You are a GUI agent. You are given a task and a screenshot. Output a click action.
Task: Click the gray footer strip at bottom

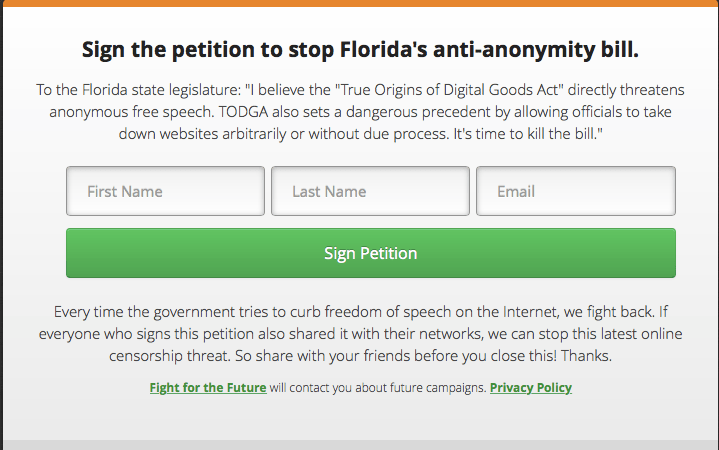[x=359, y=445]
